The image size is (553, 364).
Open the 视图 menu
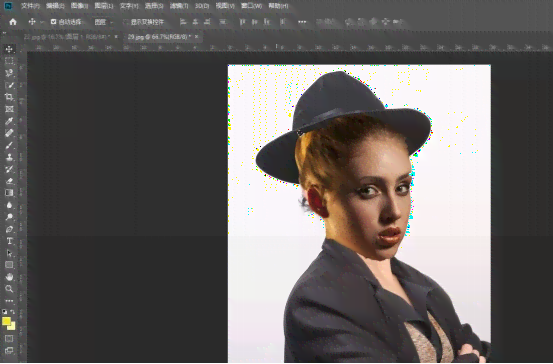225,6
